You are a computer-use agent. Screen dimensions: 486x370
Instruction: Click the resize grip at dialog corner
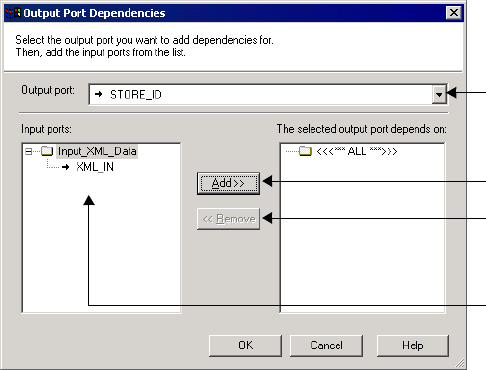click(x=460, y=363)
